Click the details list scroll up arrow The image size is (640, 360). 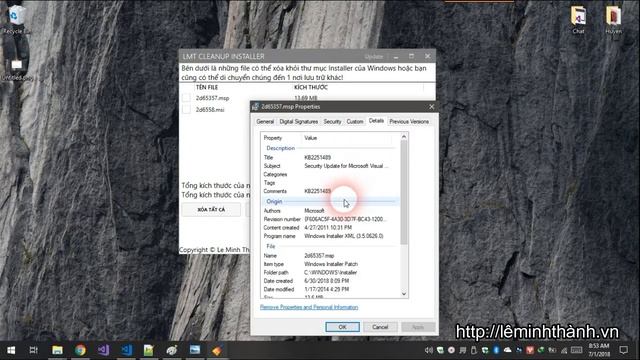point(404,137)
